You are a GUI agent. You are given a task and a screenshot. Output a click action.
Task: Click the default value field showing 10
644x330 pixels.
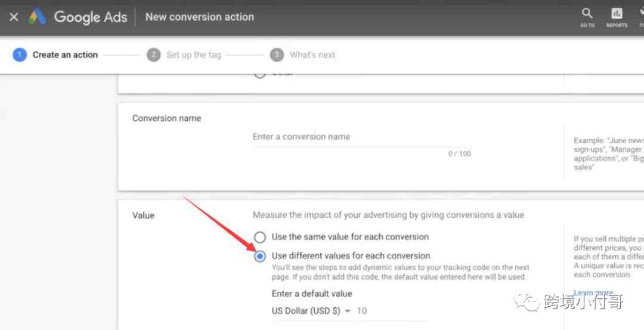391,311
